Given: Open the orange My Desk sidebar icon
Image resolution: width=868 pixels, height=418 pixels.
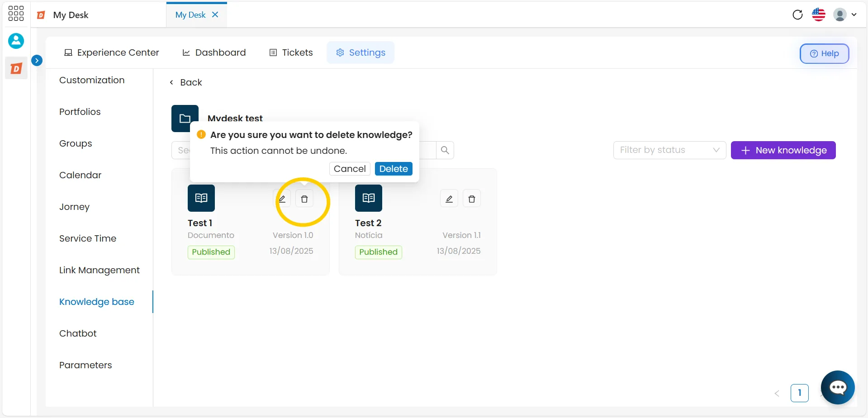Looking at the screenshot, I should 16,68.
